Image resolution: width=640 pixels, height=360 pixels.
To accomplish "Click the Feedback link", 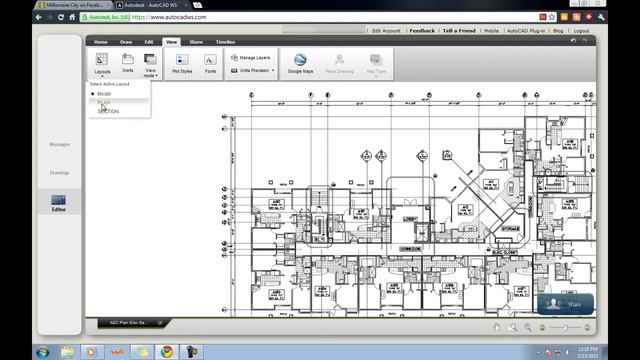I will pyautogui.click(x=422, y=31).
